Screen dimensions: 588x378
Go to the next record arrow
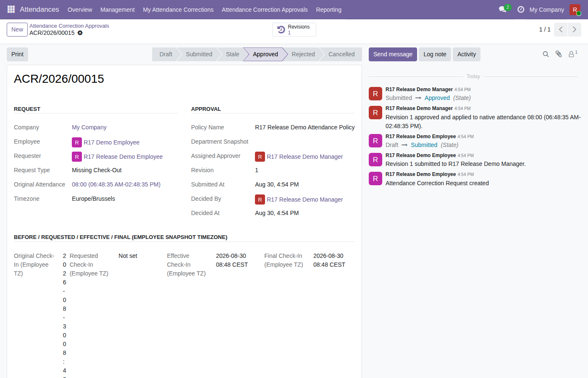tap(575, 29)
